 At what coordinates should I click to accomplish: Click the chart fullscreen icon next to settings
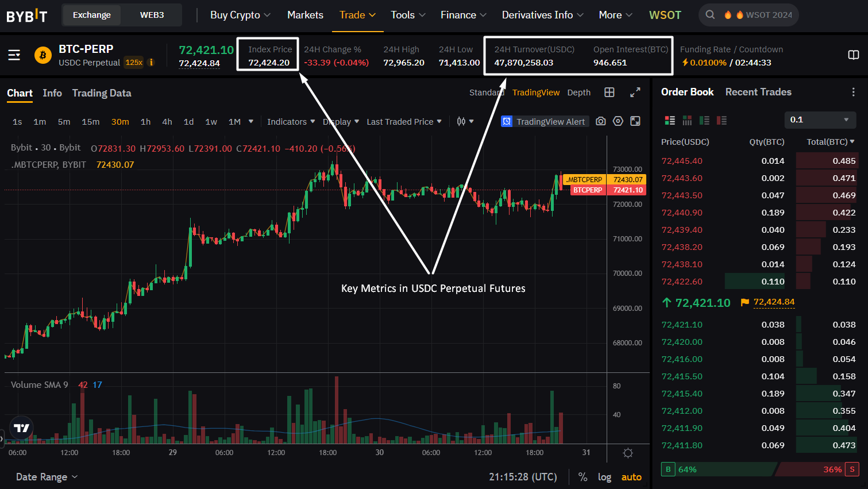pos(635,121)
